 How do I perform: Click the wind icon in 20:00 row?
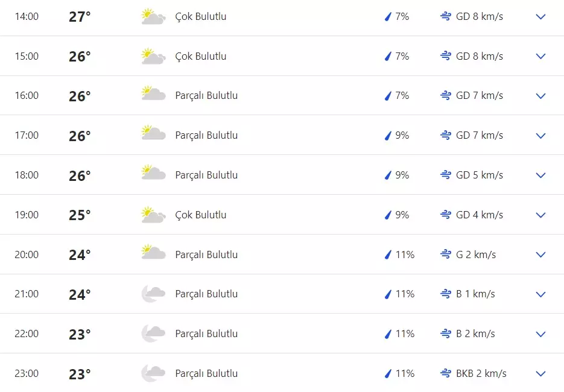446,254
